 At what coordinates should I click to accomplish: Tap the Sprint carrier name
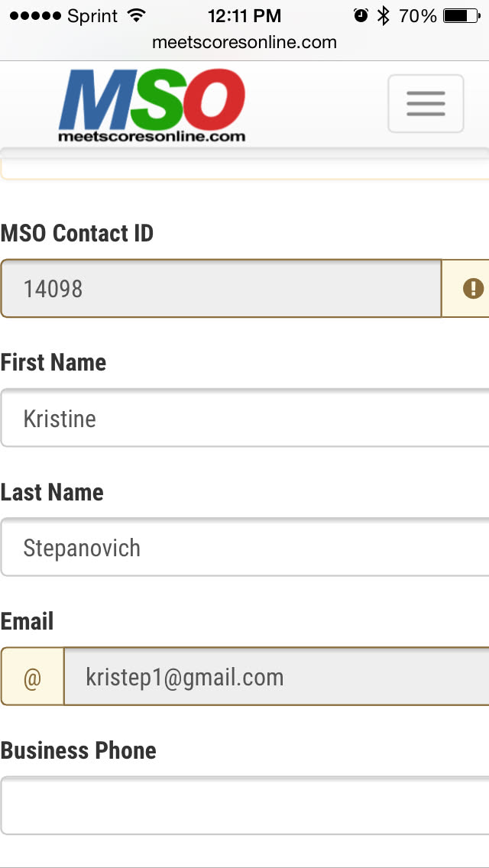click(x=95, y=15)
